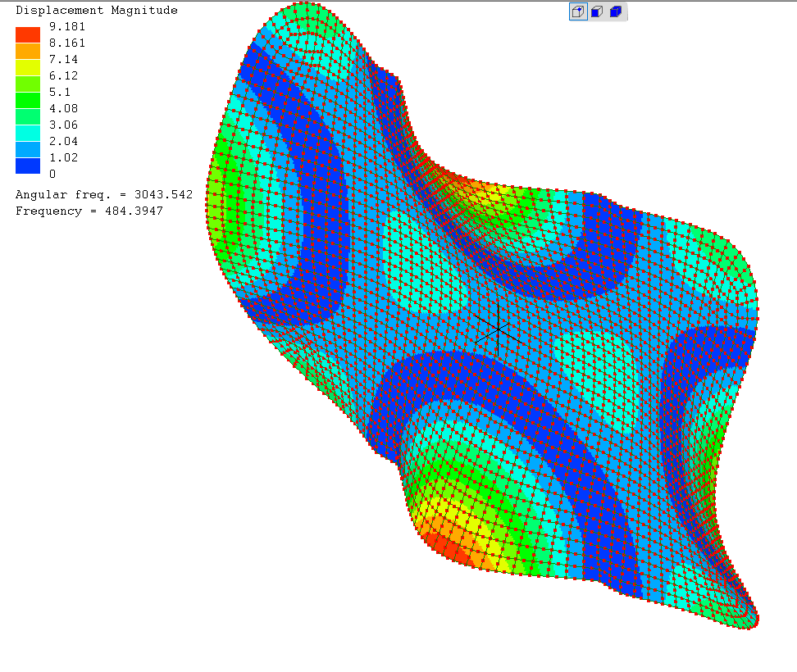Select the face selection cube icon
This screenshot has width=797, height=672.
pos(597,11)
